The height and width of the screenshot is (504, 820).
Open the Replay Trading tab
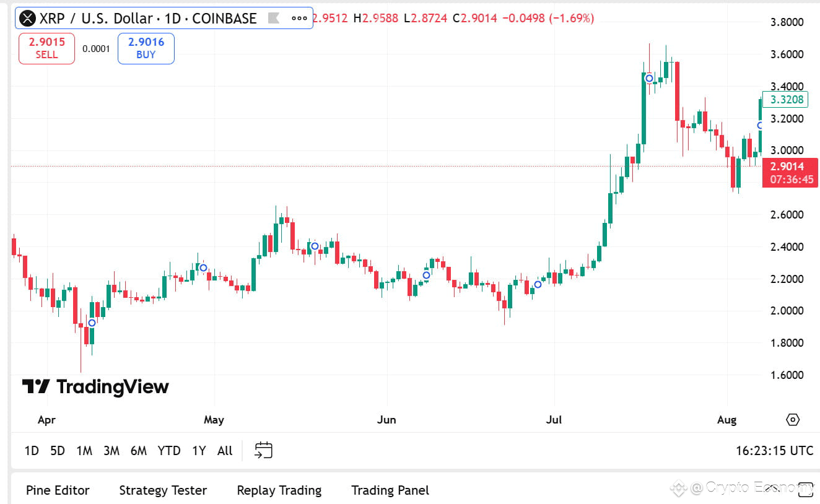pyautogui.click(x=279, y=490)
